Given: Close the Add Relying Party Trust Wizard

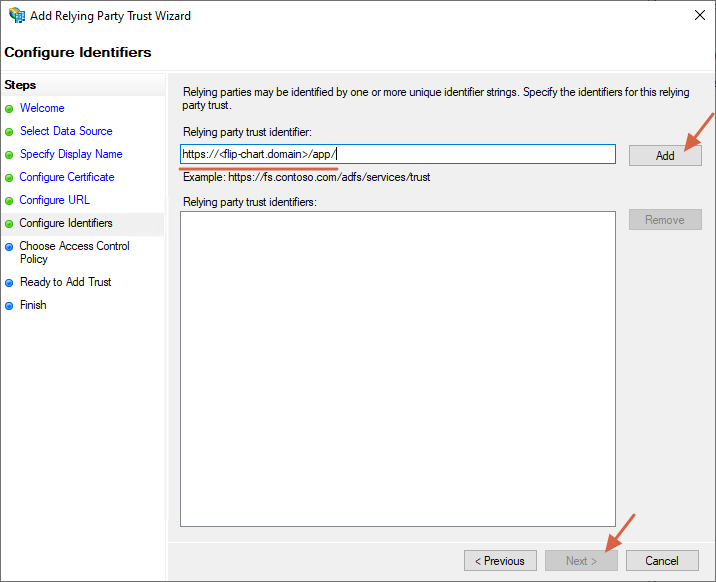Looking at the screenshot, I should click(700, 16).
